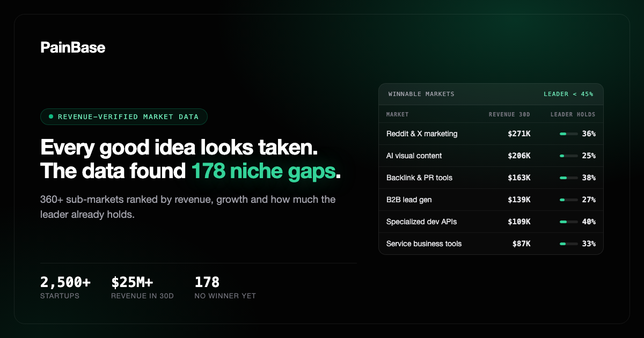
Task: Open the 'Specialized dev APIs' market
Action: pos(491,222)
